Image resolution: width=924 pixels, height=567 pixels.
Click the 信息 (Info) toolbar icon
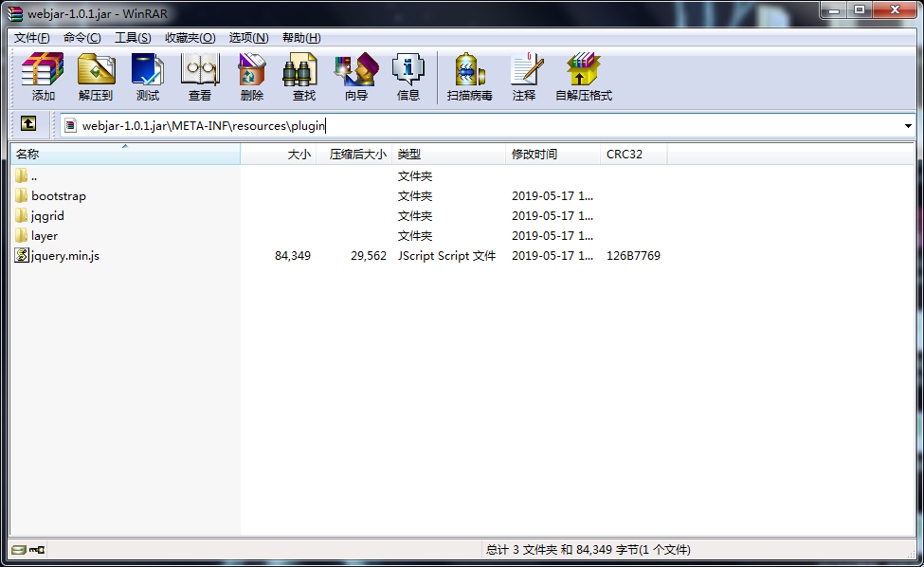coord(408,69)
